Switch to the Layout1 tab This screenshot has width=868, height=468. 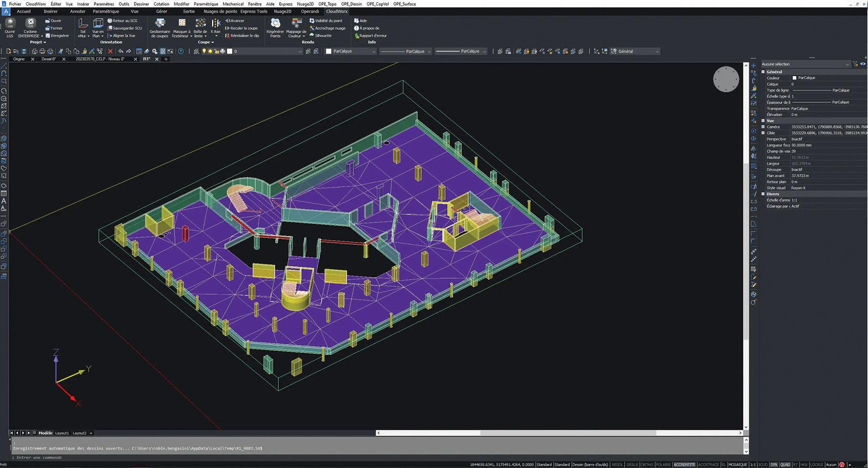pyautogui.click(x=62, y=433)
